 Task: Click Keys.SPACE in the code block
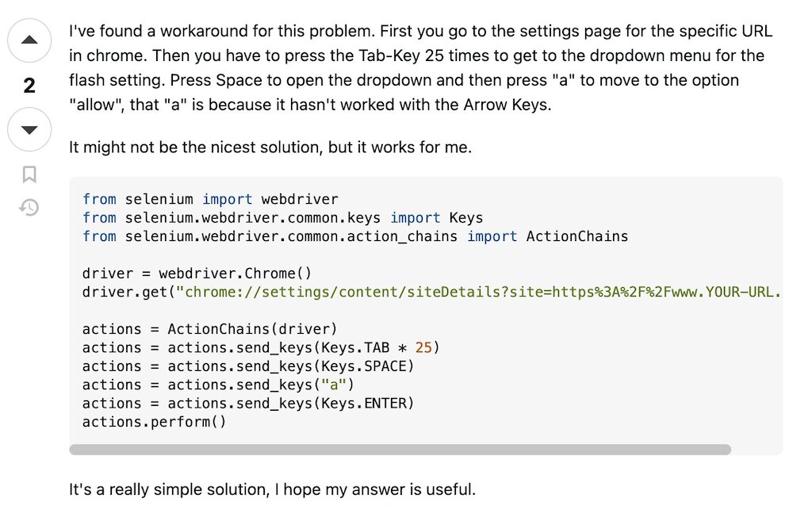(x=367, y=366)
